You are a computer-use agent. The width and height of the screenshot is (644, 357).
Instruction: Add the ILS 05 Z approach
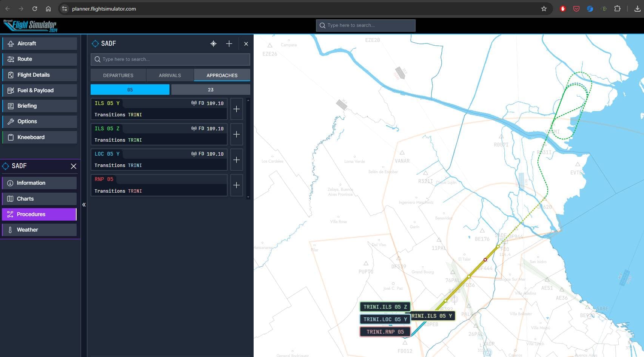point(236,134)
